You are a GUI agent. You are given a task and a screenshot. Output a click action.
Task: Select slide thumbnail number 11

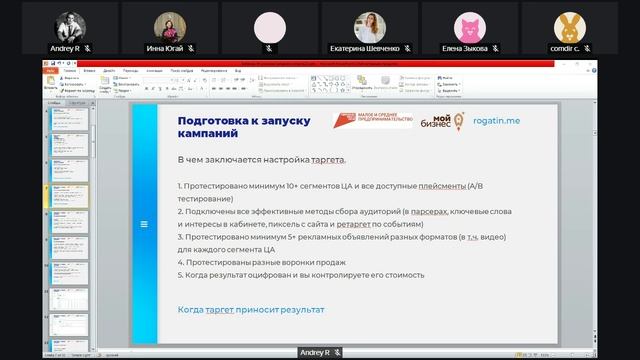click(x=69, y=299)
